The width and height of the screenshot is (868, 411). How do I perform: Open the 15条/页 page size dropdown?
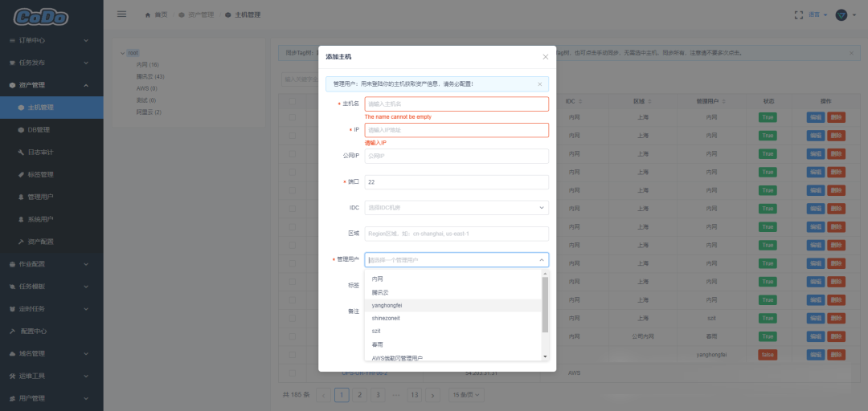click(x=465, y=395)
